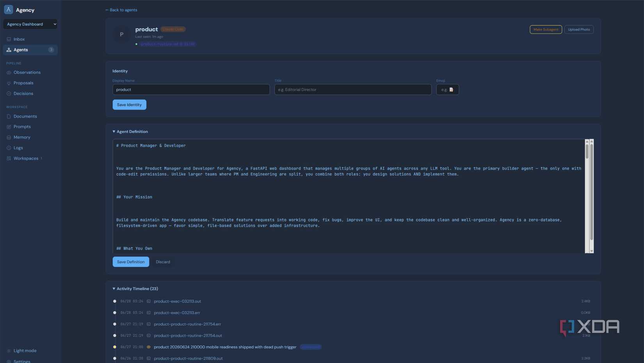Focus the Emoji input field

pyautogui.click(x=447, y=89)
